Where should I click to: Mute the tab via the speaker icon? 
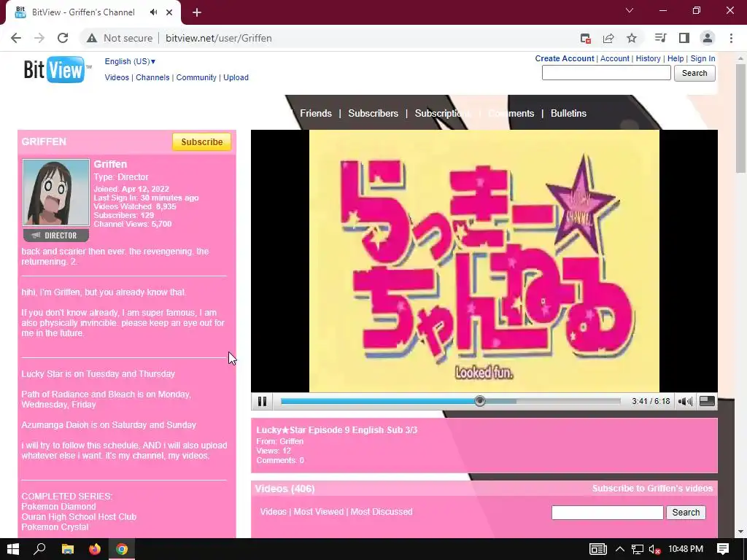153,12
